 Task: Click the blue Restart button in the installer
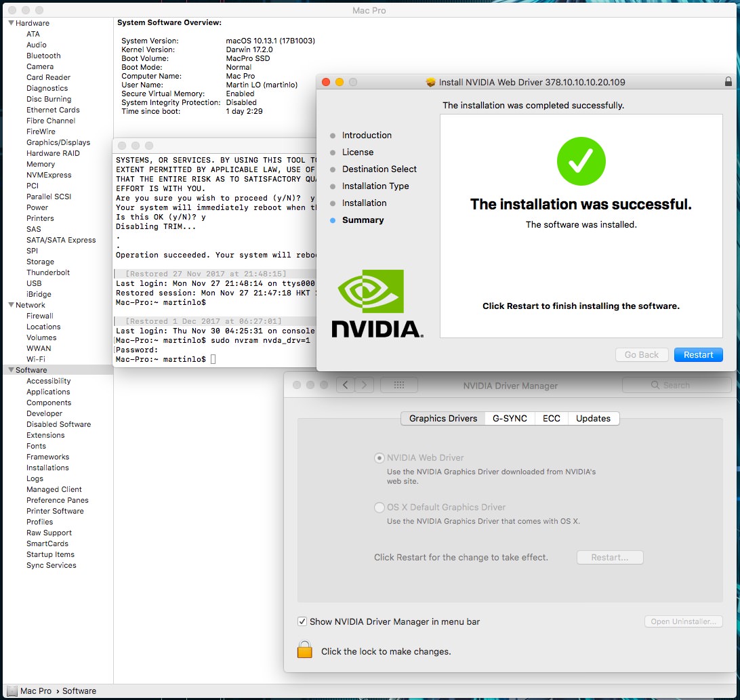point(699,355)
